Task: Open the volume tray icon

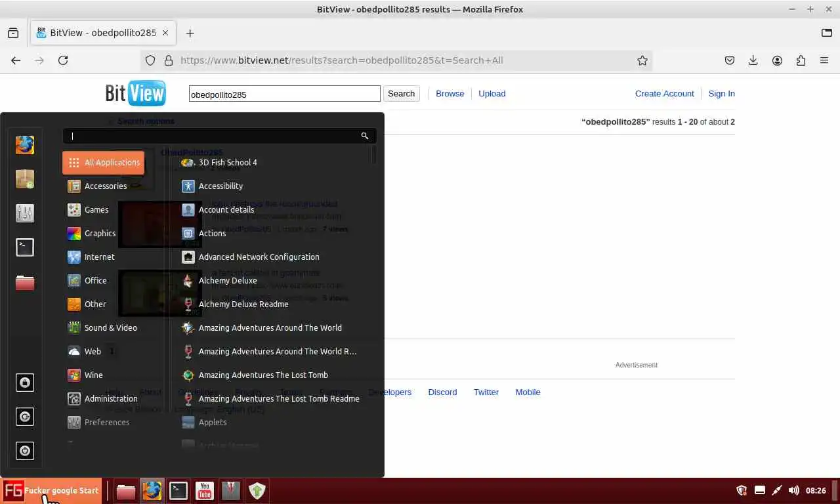Action: pos(793,490)
